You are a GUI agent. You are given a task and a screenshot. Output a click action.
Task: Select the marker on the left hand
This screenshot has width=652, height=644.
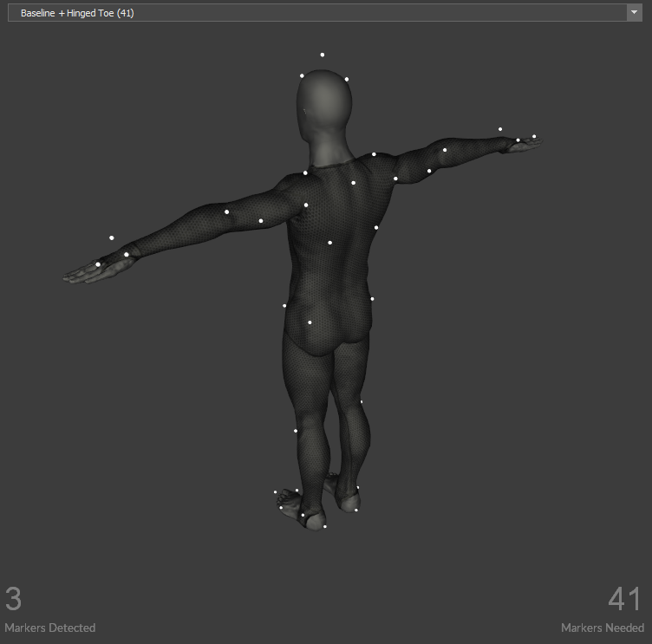point(98,264)
